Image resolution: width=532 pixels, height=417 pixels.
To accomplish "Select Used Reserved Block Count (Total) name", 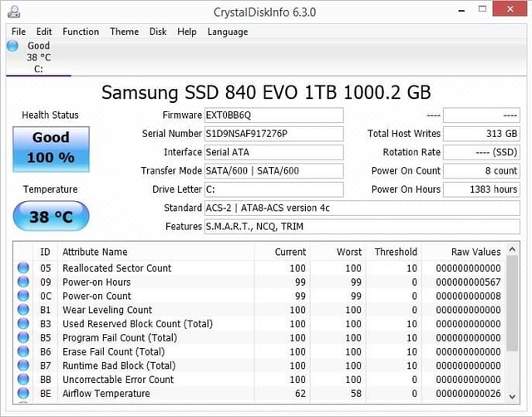I will (138, 324).
